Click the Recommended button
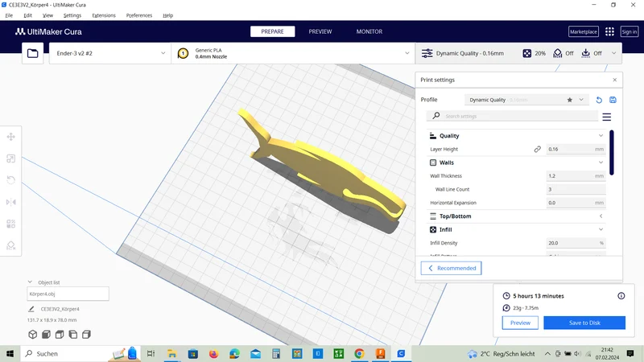644x362 pixels. click(451, 268)
